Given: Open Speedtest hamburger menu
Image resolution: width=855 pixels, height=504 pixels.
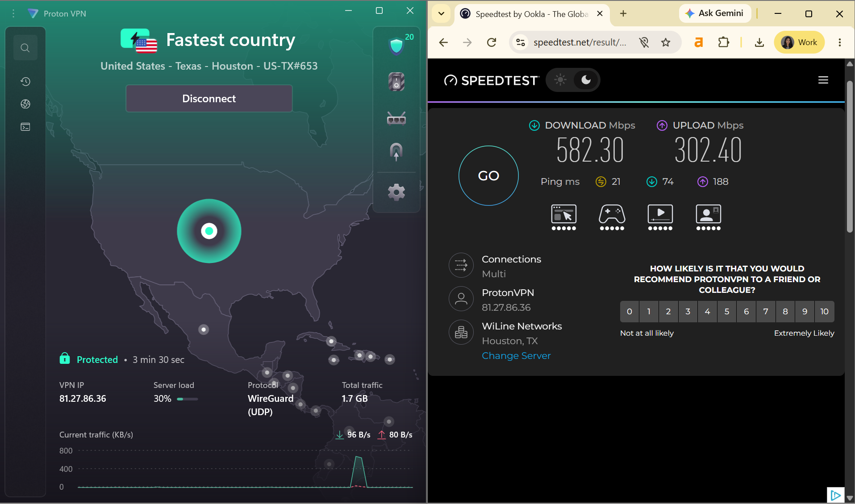Looking at the screenshot, I should 823,80.
